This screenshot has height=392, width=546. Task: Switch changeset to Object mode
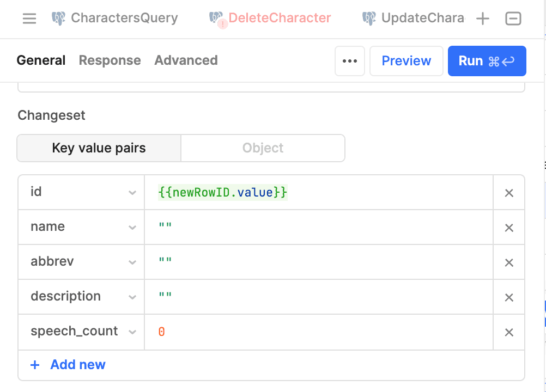pos(263,148)
